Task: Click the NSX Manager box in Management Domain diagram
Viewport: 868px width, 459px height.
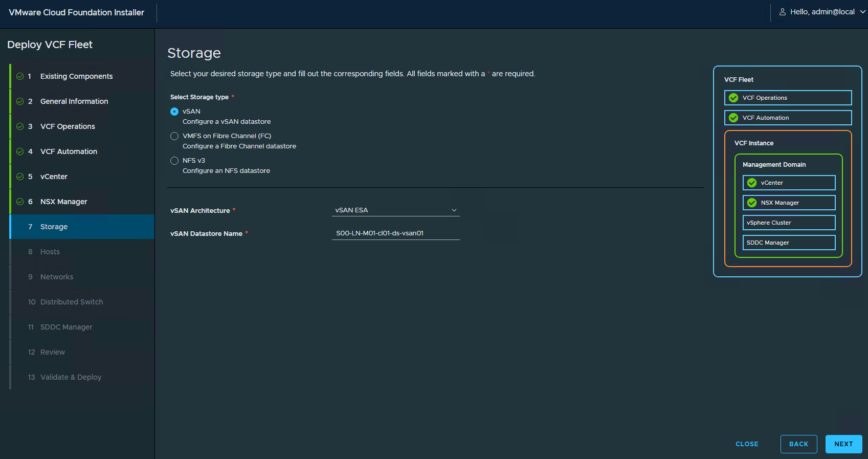Action: click(x=789, y=203)
